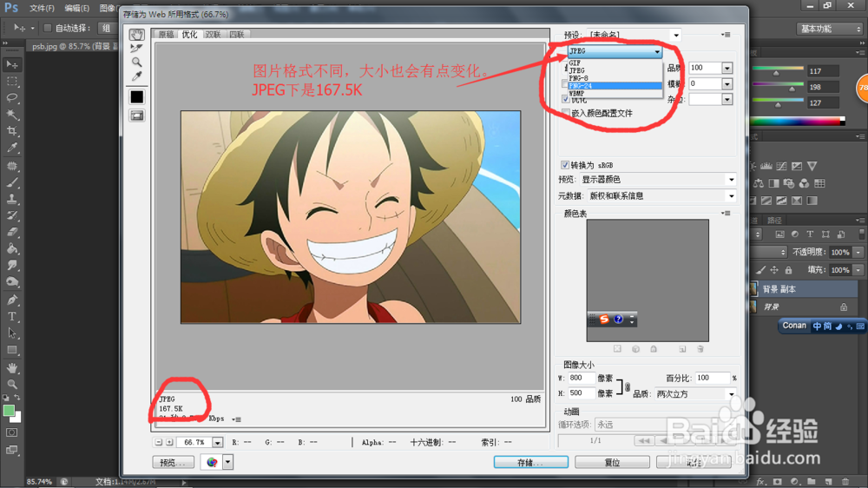Click the 存储... save button
The height and width of the screenshot is (488, 868).
coord(531,463)
